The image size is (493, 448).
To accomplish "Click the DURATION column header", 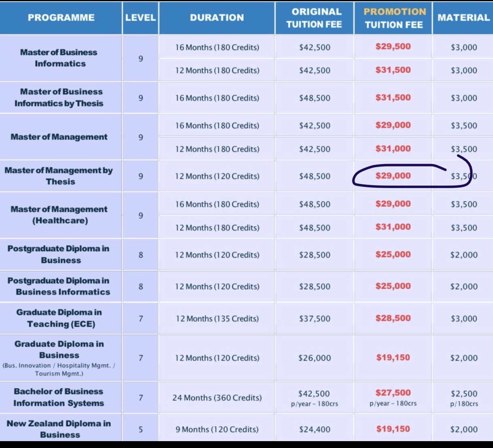I will click(x=217, y=18).
